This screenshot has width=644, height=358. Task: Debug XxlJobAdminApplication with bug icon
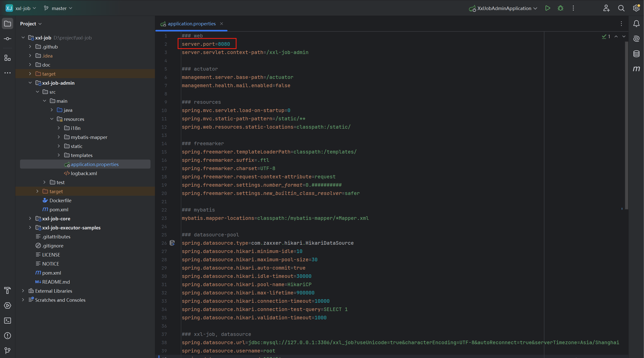click(x=561, y=8)
